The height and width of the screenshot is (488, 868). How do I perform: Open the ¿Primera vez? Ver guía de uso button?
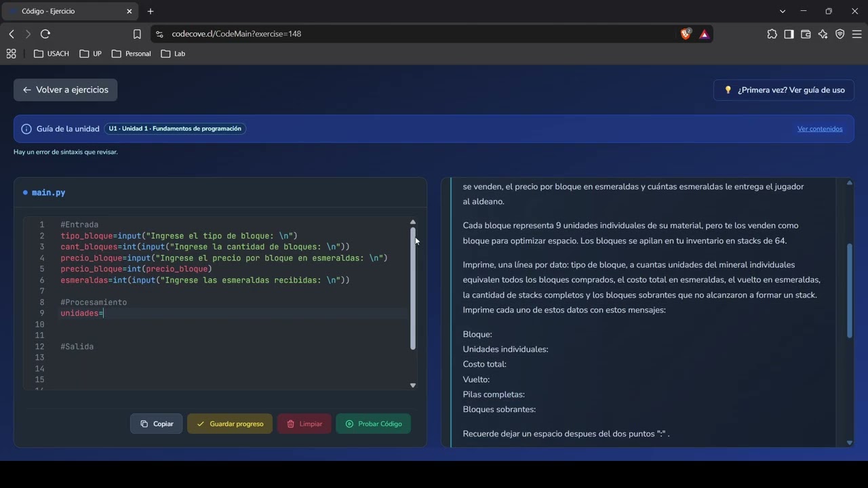pos(784,89)
